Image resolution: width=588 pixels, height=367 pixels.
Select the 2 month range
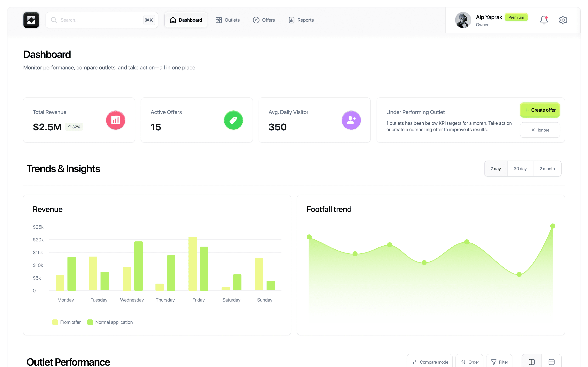pyautogui.click(x=547, y=168)
